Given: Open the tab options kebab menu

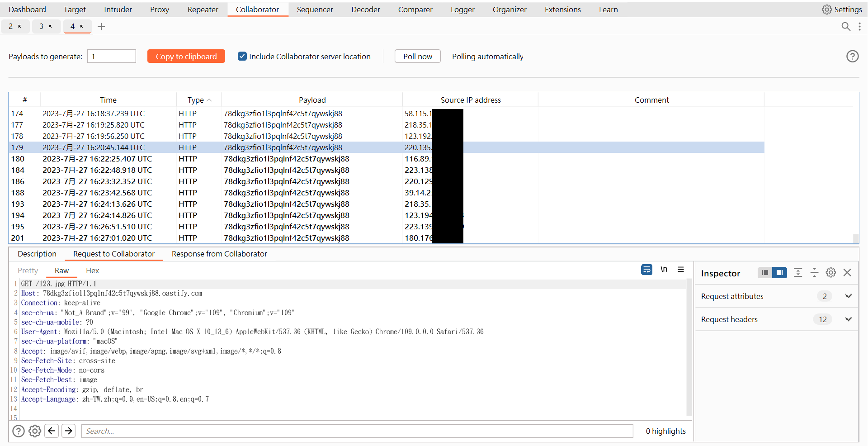Looking at the screenshot, I should pyautogui.click(x=859, y=27).
